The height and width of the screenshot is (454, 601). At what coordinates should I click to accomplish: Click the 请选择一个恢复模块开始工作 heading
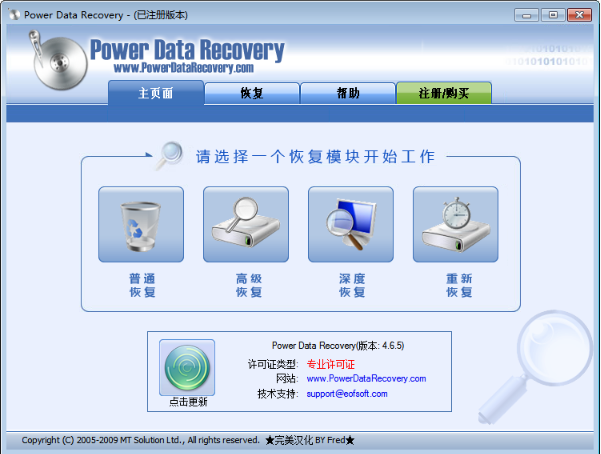[315, 156]
